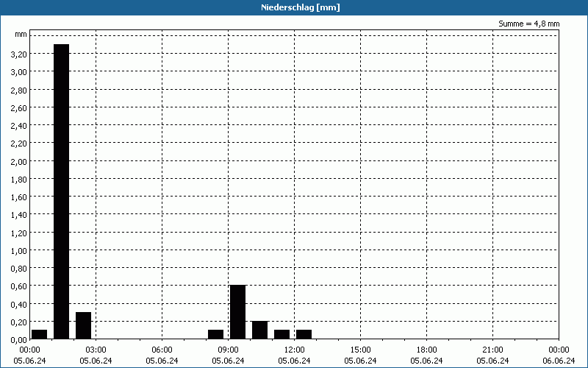588x368 pixels.
Task: Click the 1,80 y-axis value
Action: coord(19,179)
